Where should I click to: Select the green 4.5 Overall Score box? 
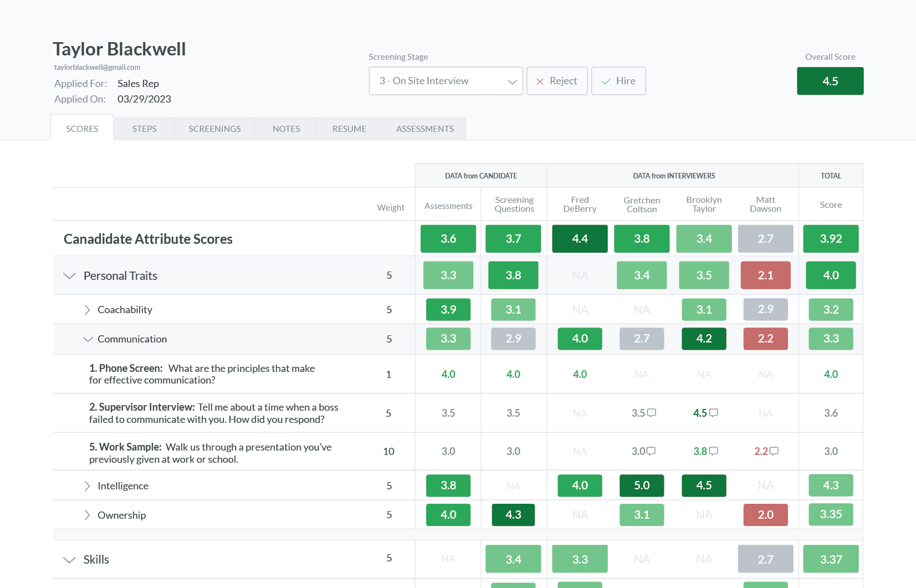(x=830, y=81)
